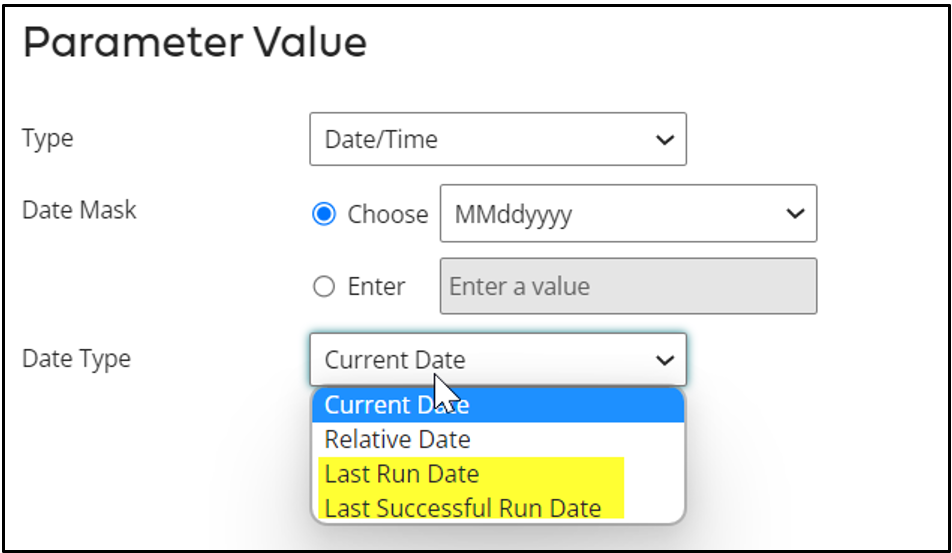Open the MMddyyyy date mask dropdown

click(x=627, y=213)
